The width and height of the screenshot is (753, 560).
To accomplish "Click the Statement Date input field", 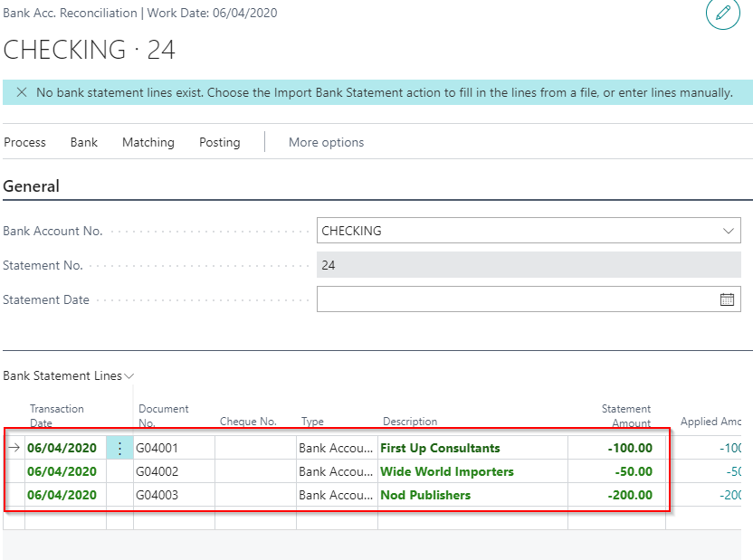I will tap(516, 299).
